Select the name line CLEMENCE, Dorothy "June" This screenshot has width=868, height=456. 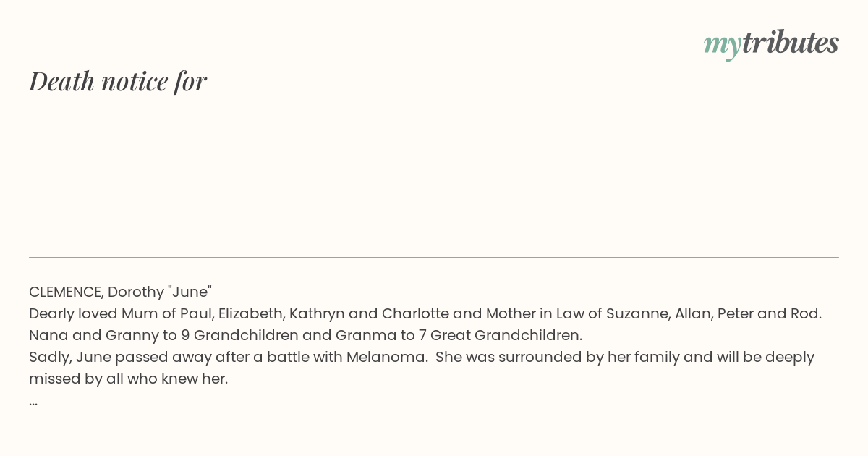click(120, 292)
